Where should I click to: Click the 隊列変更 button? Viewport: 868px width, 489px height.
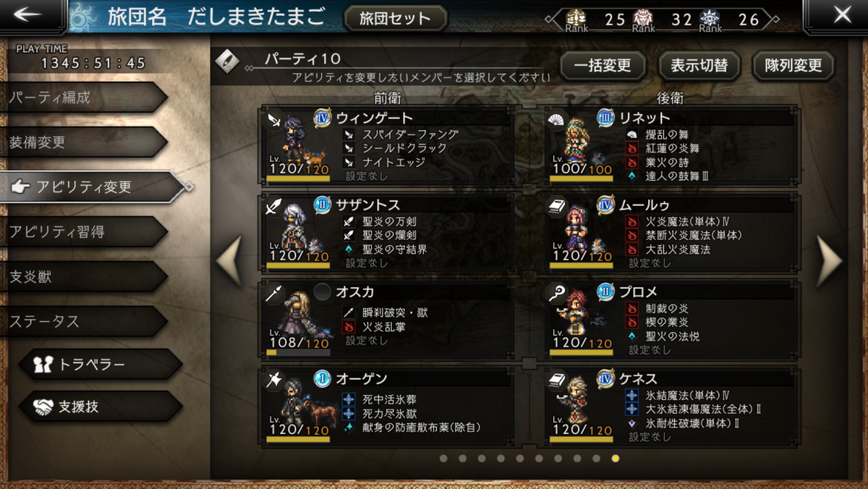point(793,66)
